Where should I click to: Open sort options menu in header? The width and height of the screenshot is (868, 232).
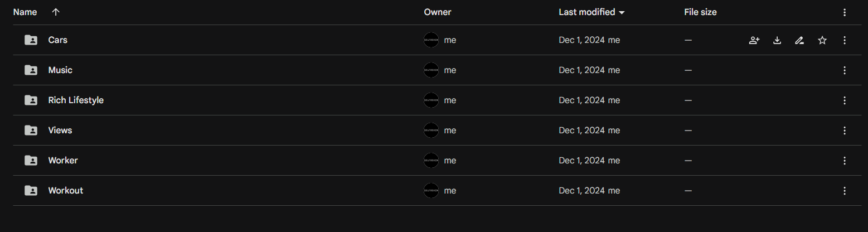(x=845, y=12)
